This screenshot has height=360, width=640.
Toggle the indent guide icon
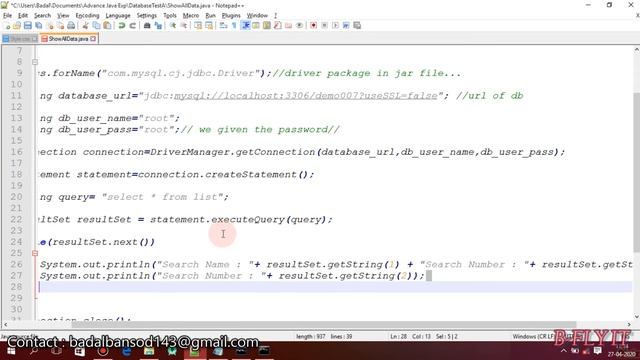[245, 26]
